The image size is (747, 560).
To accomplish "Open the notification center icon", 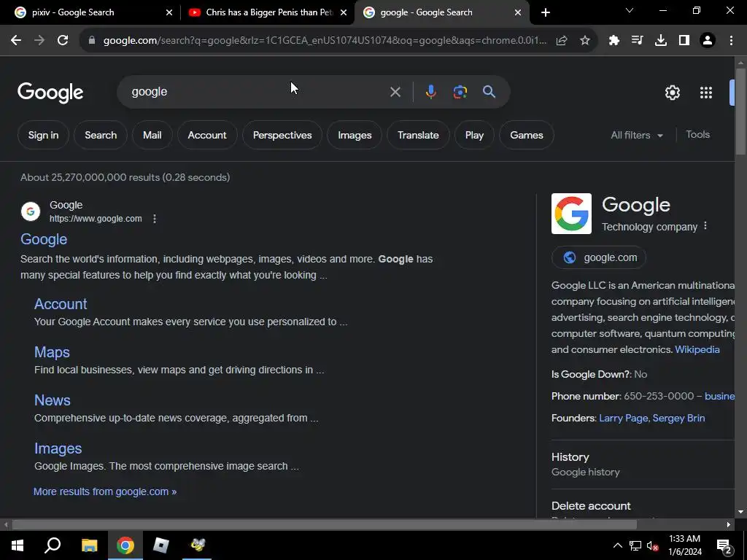I will pyautogui.click(x=724, y=547).
